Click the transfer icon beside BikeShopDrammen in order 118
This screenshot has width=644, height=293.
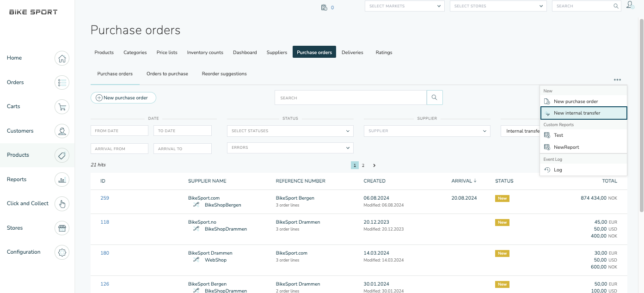[x=196, y=228]
